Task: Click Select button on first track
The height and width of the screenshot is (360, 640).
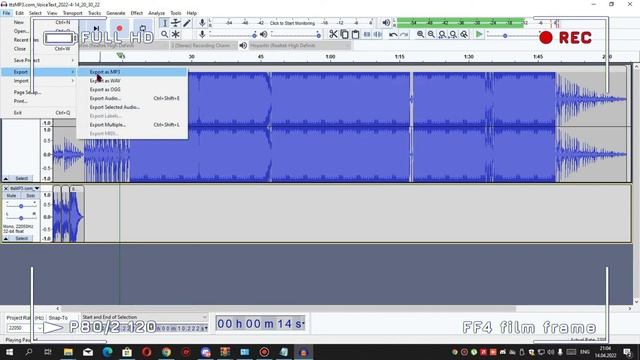Action: pos(22,178)
